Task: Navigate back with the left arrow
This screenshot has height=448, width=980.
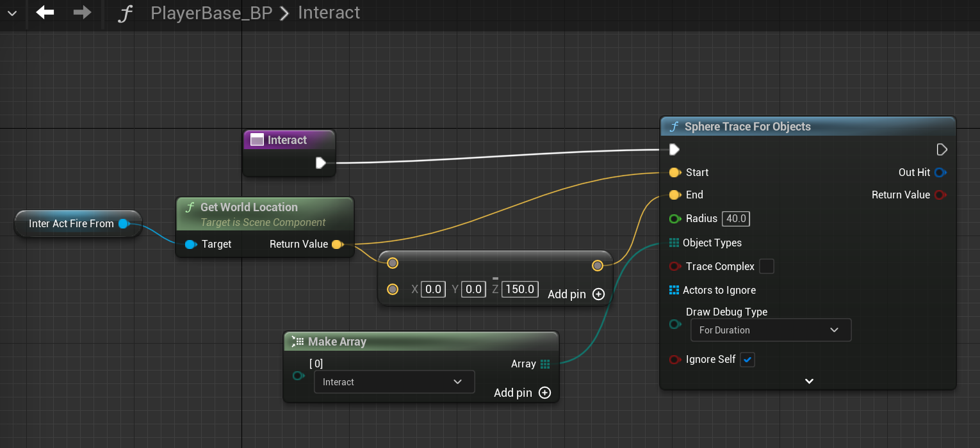Action: pos(45,12)
